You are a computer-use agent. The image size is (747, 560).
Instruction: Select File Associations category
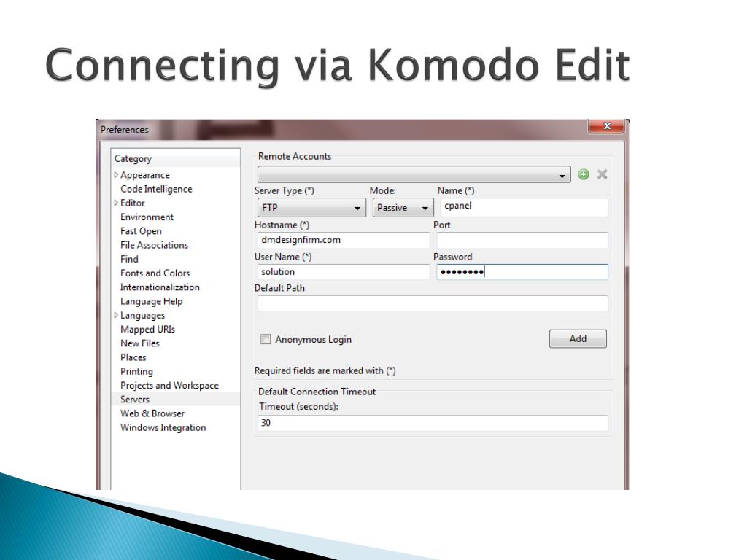point(155,245)
